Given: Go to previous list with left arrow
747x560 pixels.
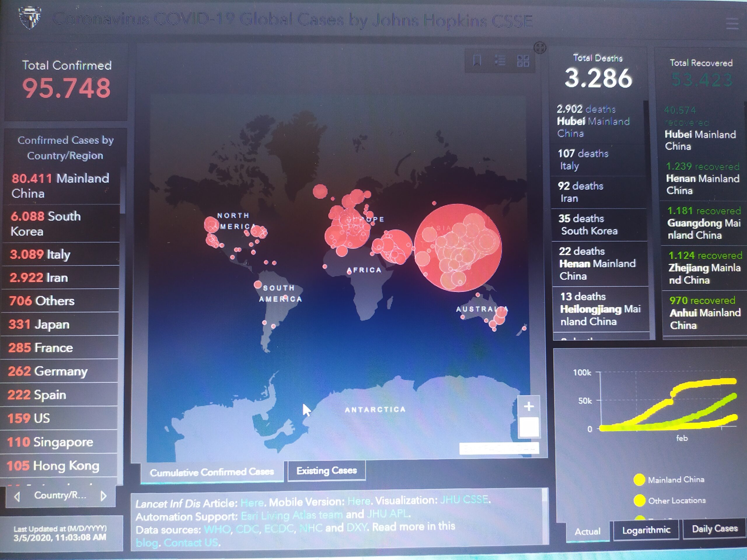Looking at the screenshot, I should point(17,496).
